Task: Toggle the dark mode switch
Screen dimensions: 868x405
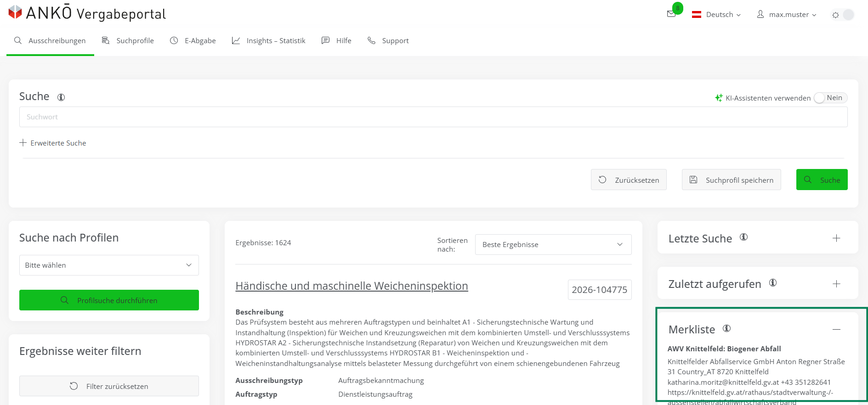Action: coord(843,15)
